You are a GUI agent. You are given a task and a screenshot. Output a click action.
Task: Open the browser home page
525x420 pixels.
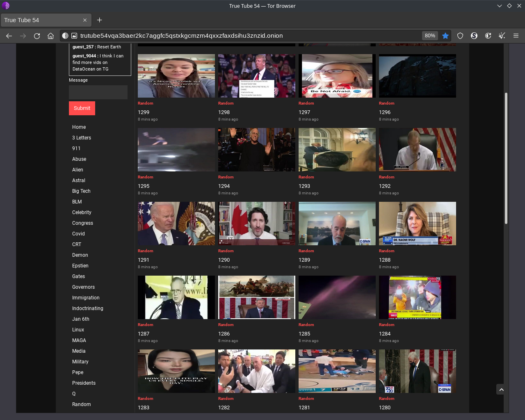50,36
